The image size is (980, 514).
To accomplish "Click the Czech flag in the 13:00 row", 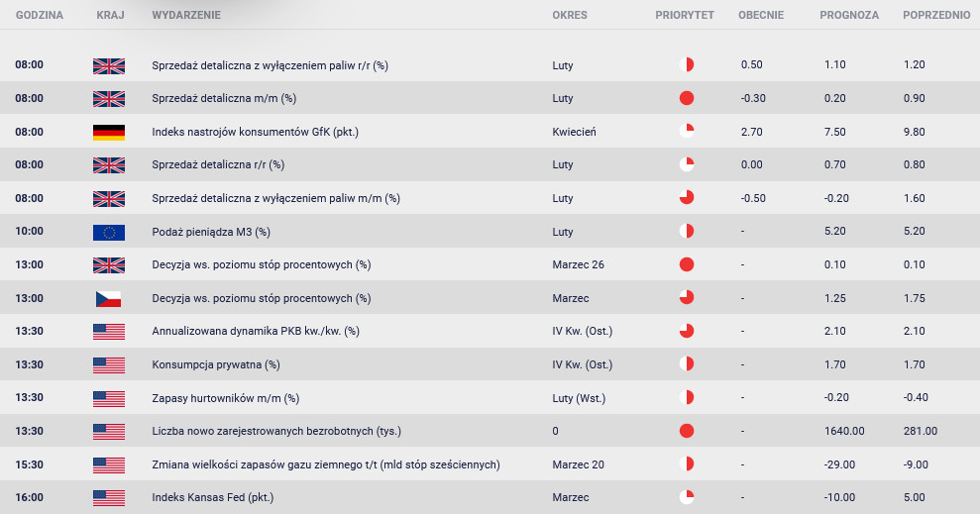I will coord(109,298).
